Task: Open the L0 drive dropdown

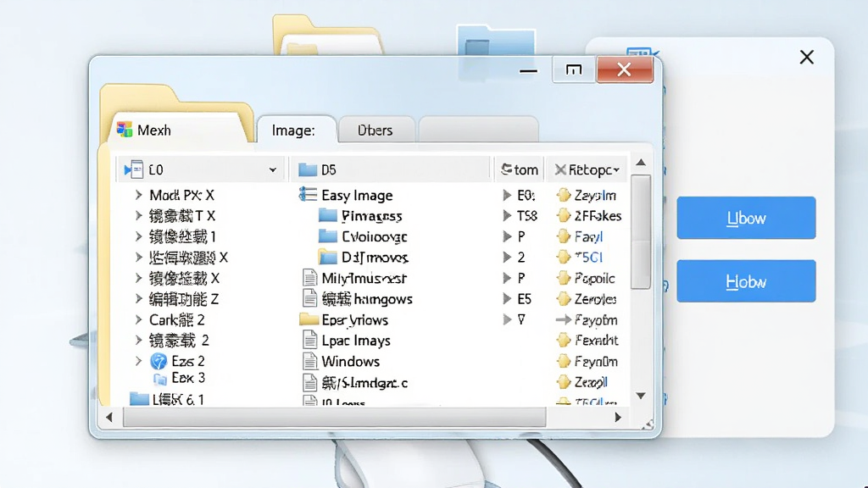Action: pos(272,169)
